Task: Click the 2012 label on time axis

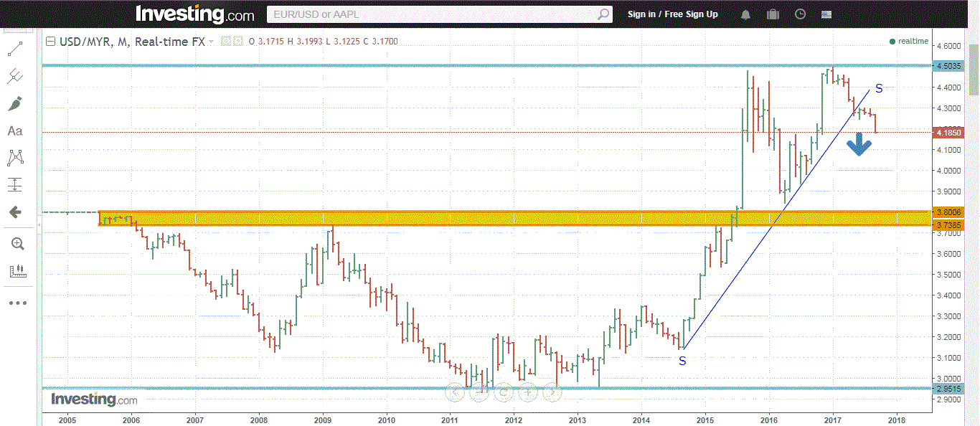Action: pyautogui.click(x=514, y=420)
